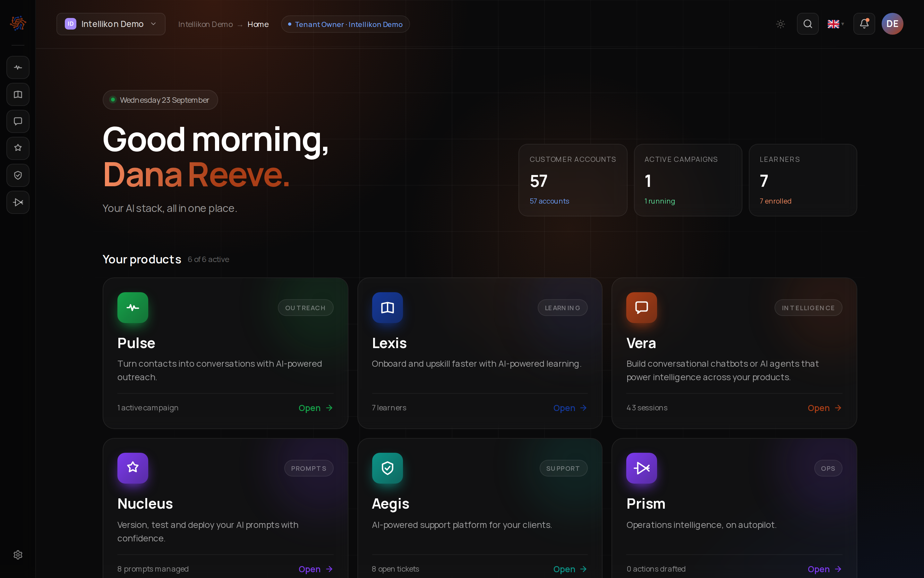
Task: Open Nucleus via its Open link
Action: 316,569
